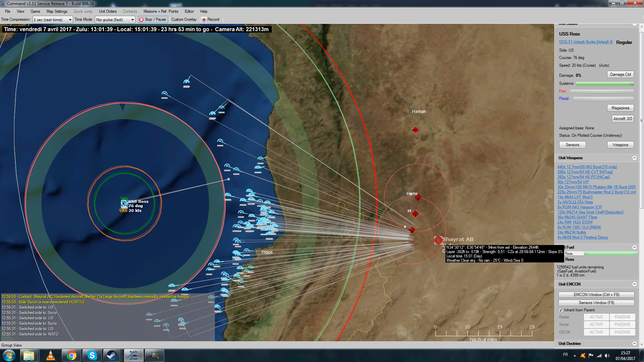Click the Magazines button
The width and height of the screenshot is (644, 362).
click(x=620, y=108)
